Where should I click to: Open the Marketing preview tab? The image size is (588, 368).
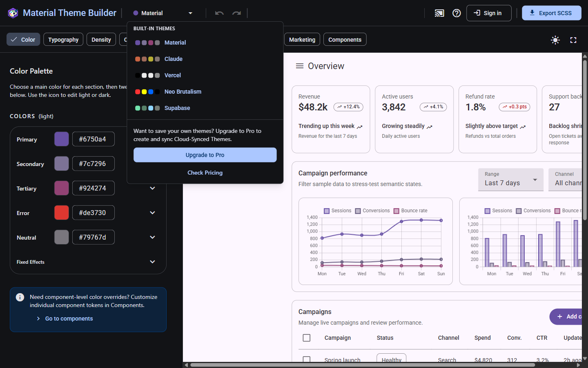click(302, 40)
